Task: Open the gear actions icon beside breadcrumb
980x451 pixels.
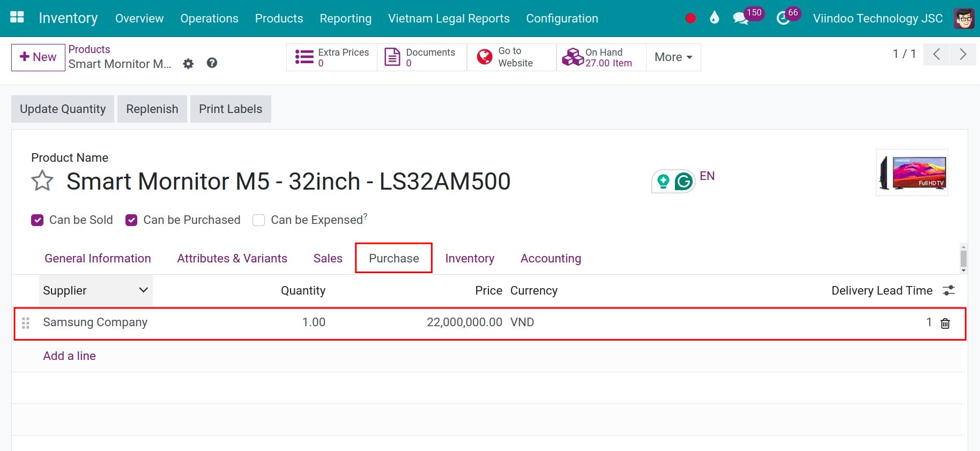Action: [188, 64]
